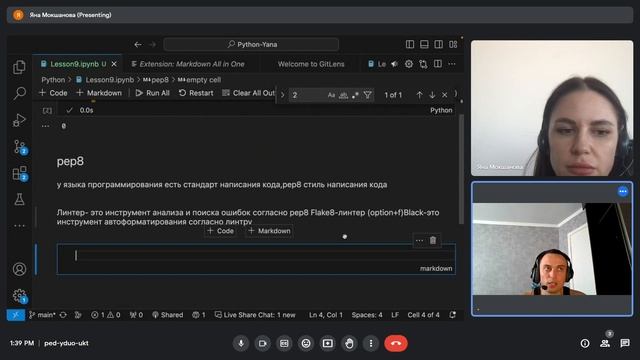Screen dimensions: 640x360
Task: Leave the call with the red button
Action: pos(396,343)
